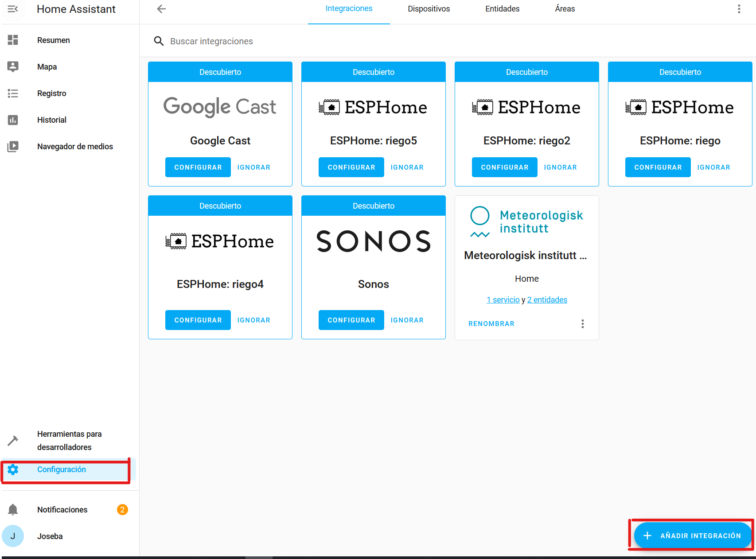Click the Home label on Meteorologisk card
The height and width of the screenshot is (559, 756).
(527, 279)
